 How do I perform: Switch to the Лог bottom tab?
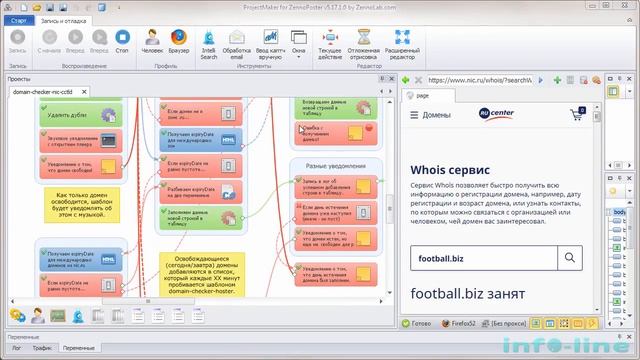point(16,348)
